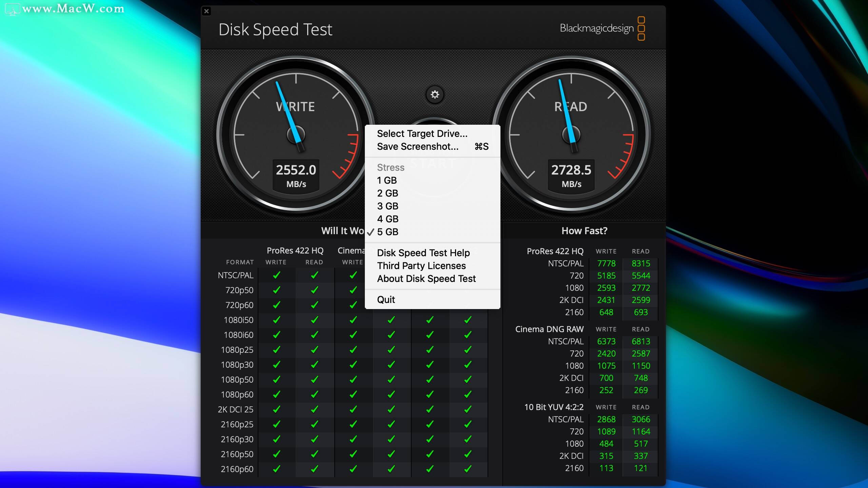Quit the app via the menu
868x488 pixels.
pos(386,299)
